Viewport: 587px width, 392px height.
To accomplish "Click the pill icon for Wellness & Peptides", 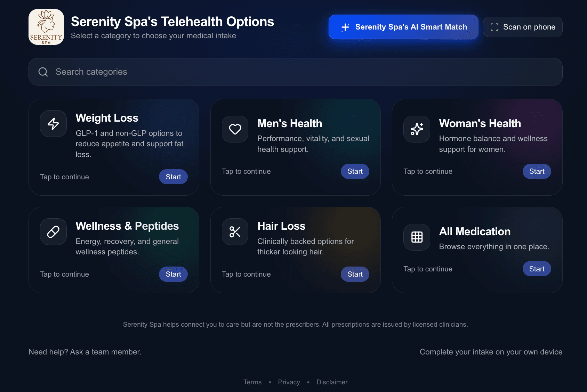I will point(53,231).
